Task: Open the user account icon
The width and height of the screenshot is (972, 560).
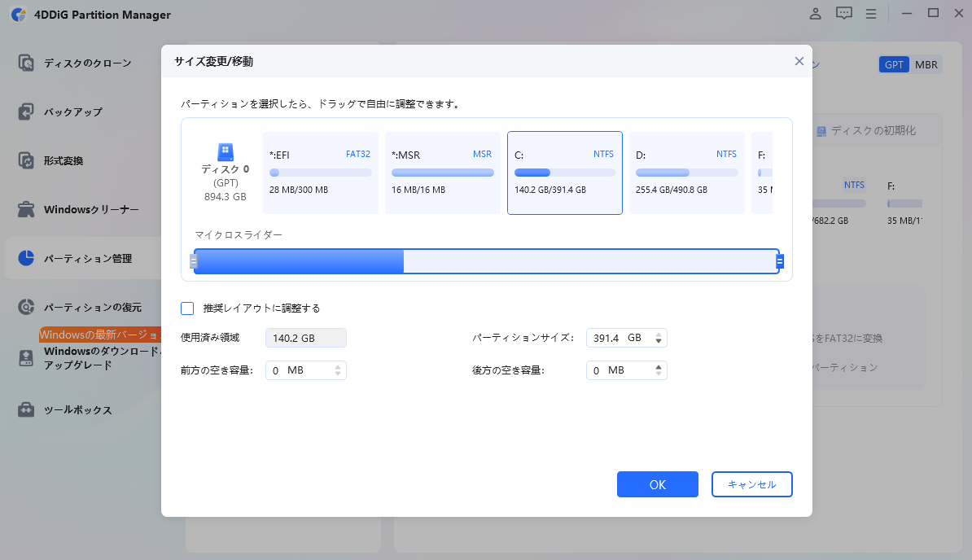Action: (815, 14)
